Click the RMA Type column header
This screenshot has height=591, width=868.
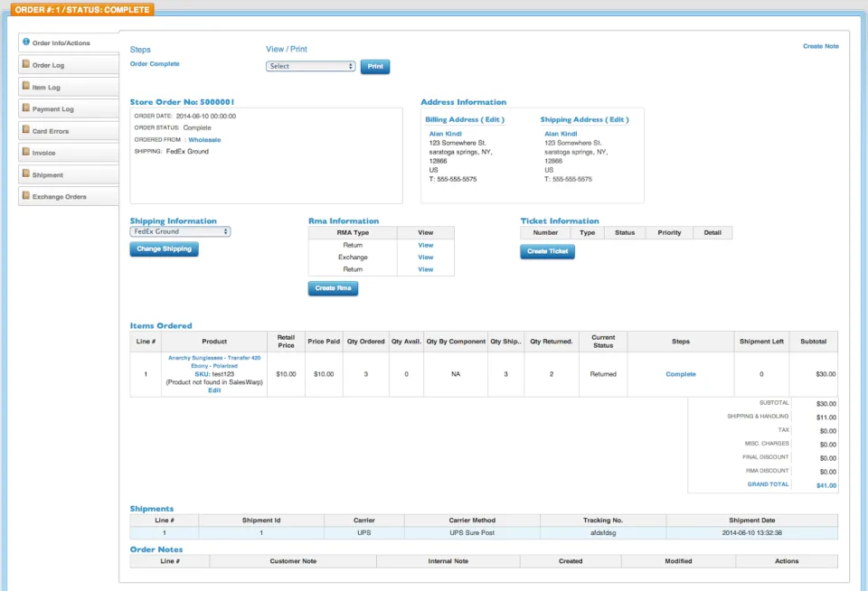353,233
